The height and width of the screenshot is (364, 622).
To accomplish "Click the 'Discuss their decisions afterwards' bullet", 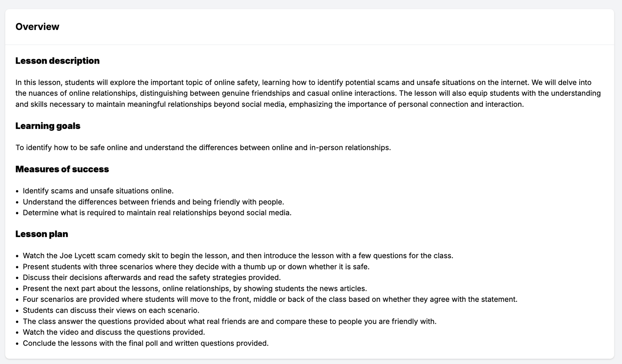I will [x=152, y=278].
